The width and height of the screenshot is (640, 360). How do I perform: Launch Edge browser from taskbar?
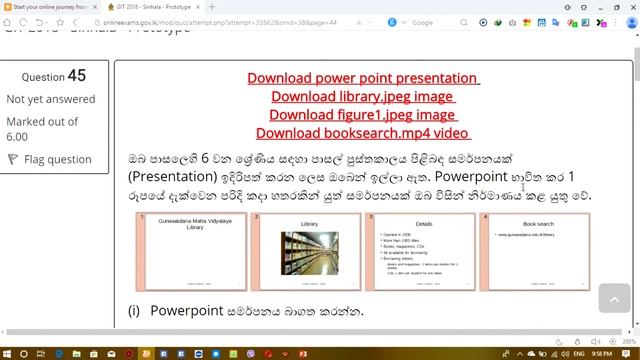point(59,354)
